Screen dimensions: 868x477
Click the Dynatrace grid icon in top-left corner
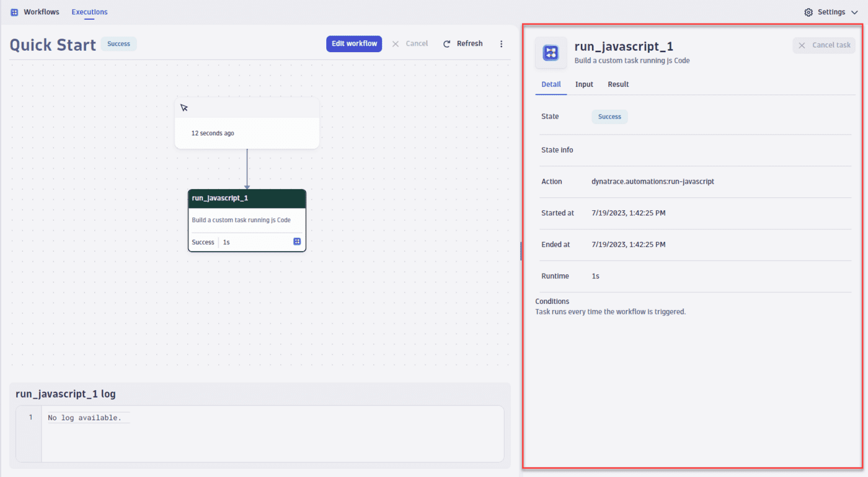click(14, 12)
